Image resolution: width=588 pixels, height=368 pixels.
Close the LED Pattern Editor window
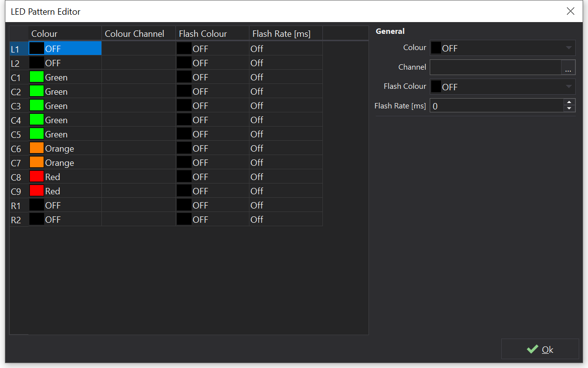coord(570,11)
